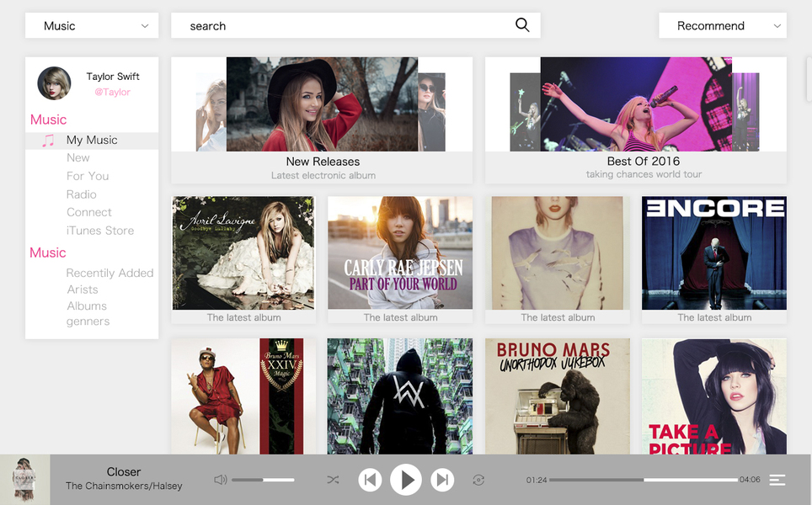Screen dimensions: 812x505
Task: Click Taylor Swift profile avatar
Action: point(54,82)
